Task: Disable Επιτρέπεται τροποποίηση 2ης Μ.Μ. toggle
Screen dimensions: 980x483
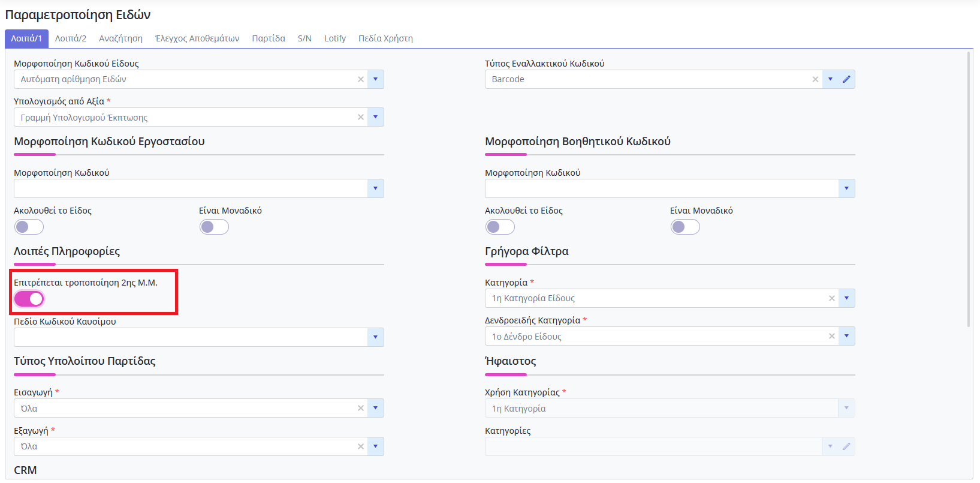Action: [29, 299]
